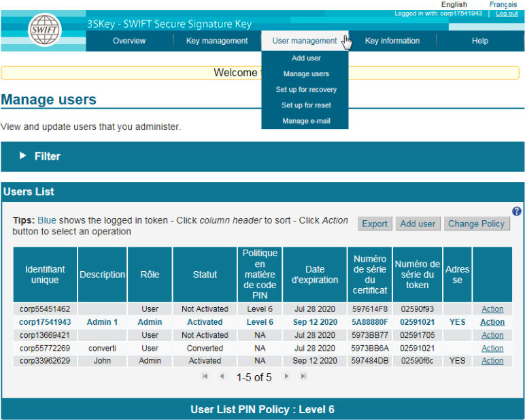
Task: Click the Change Policy button
Action: coord(477,224)
